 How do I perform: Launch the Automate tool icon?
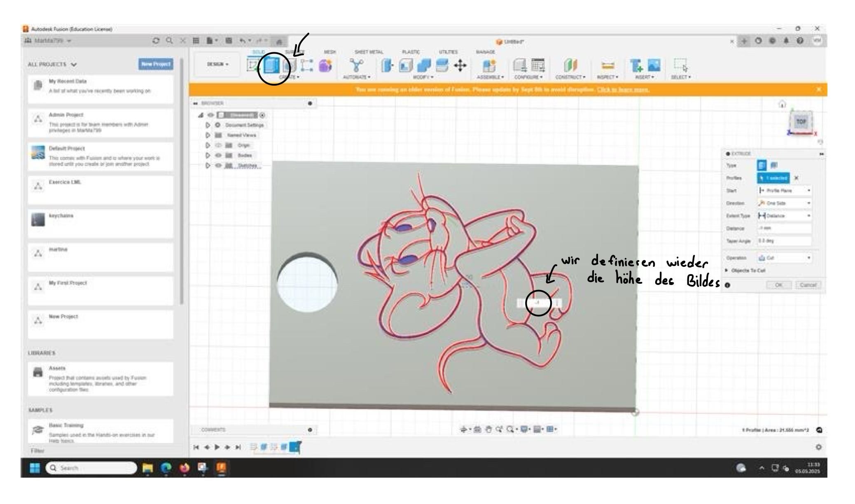pos(356,65)
